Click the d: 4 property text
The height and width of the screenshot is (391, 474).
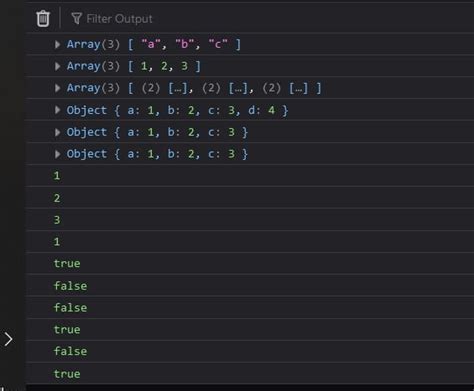coord(261,110)
